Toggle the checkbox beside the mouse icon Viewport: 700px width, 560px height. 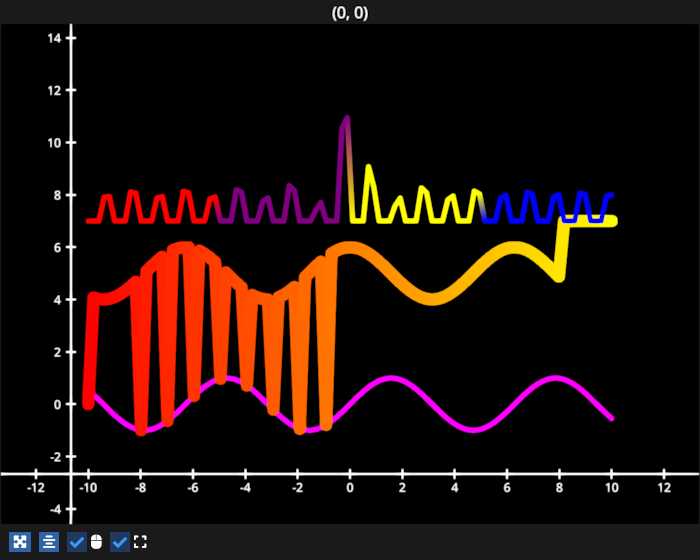tap(76, 542)
